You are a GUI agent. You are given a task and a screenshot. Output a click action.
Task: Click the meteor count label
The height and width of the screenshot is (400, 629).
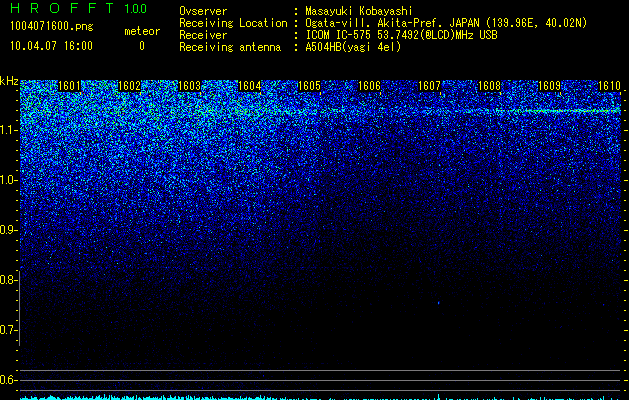pos(142,31)
